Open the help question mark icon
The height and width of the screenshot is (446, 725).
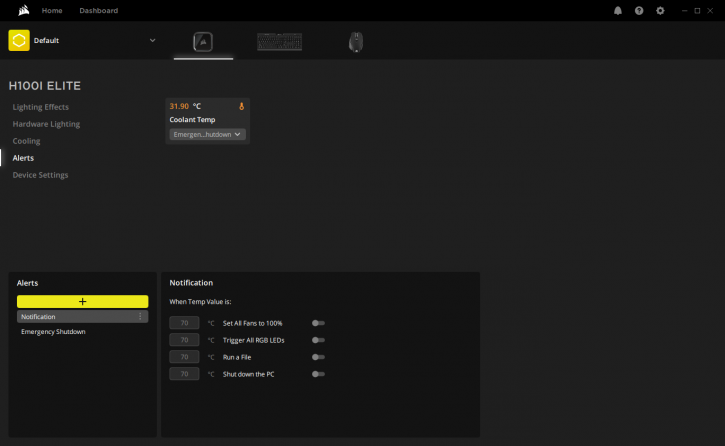(x=639, y=11)
